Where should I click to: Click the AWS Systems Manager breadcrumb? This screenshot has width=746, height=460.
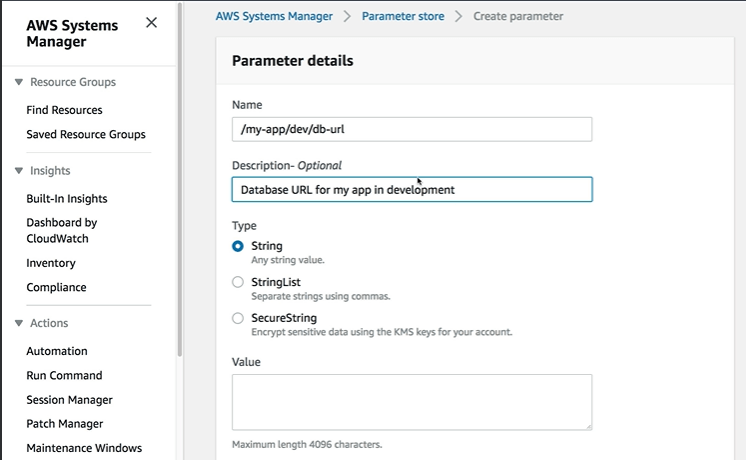point(276,16)
